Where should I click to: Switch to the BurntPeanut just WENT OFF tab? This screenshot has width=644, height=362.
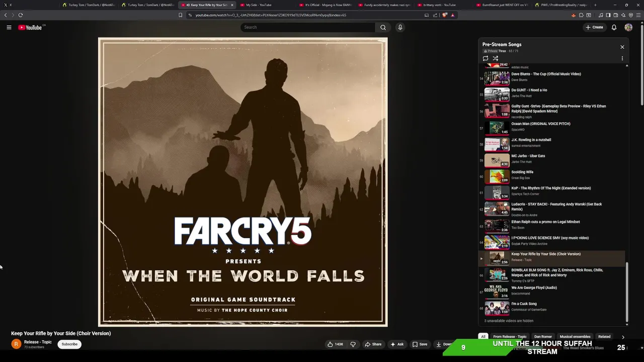(503, 5)
